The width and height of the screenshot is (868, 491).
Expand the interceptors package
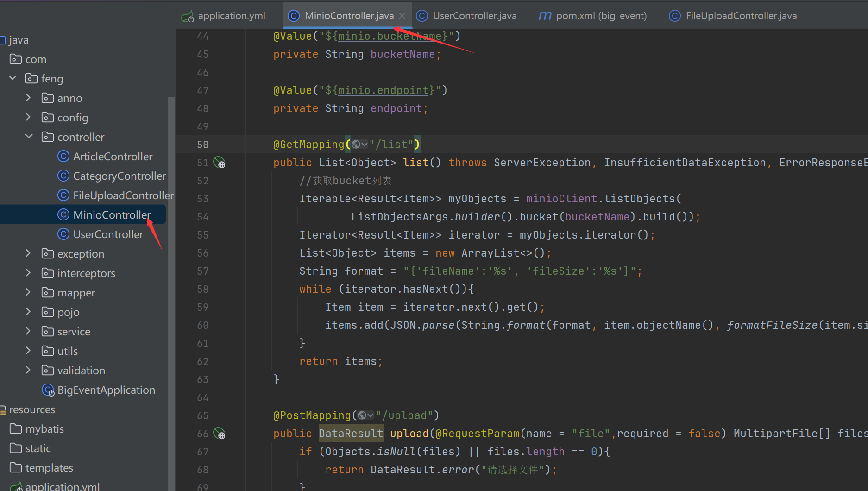[x=28, y=273]
